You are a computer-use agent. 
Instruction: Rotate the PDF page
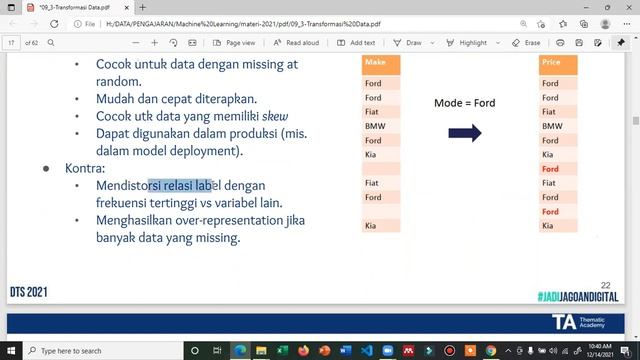click(173, 42)
